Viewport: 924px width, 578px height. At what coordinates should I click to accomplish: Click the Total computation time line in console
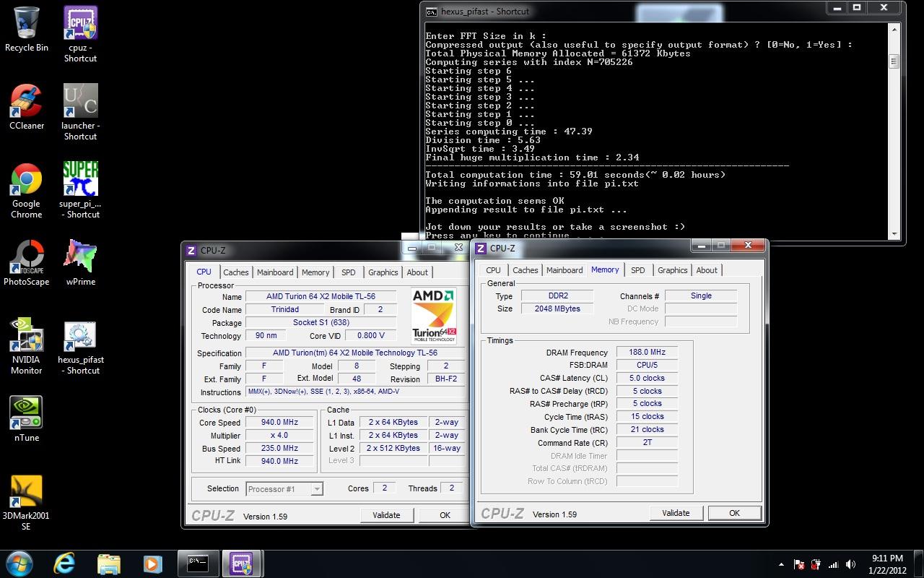(x=575, y=175)
